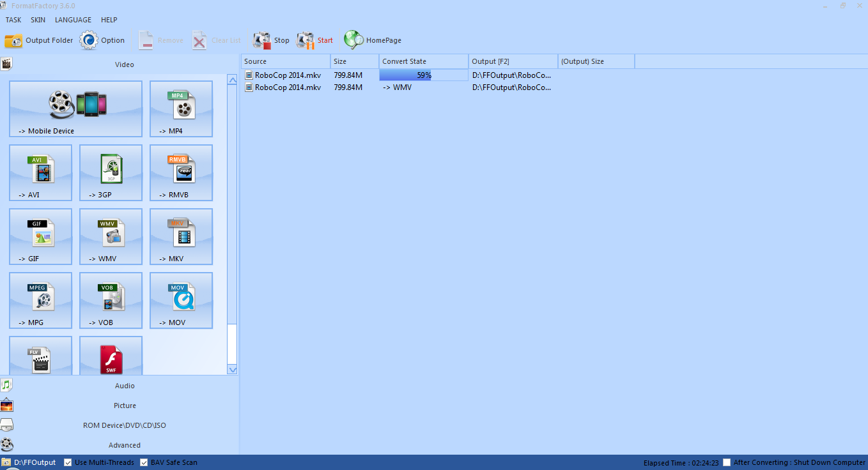
Task: Expand the Audio category panel
Action: click(x=119, y=386)
